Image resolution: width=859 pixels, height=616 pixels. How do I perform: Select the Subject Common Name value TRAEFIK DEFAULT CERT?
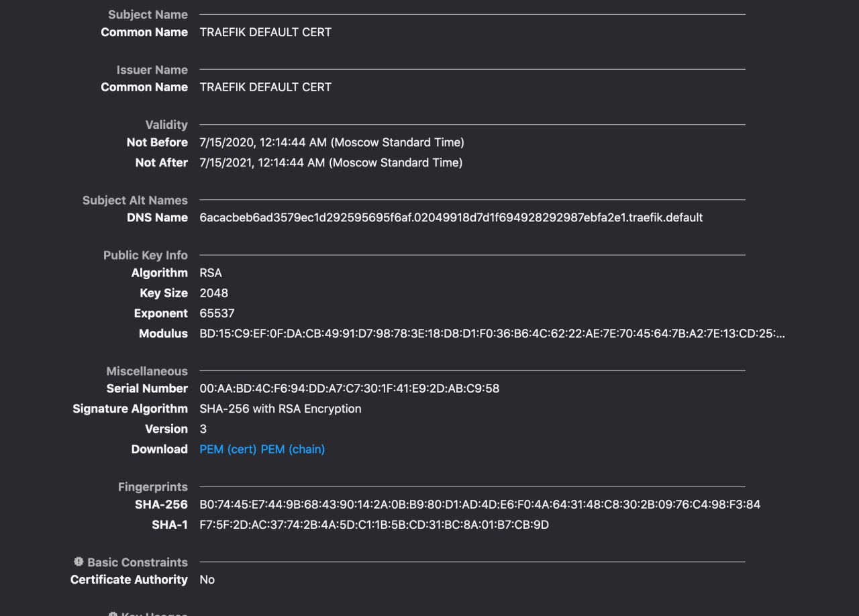[x=266, y=32]
